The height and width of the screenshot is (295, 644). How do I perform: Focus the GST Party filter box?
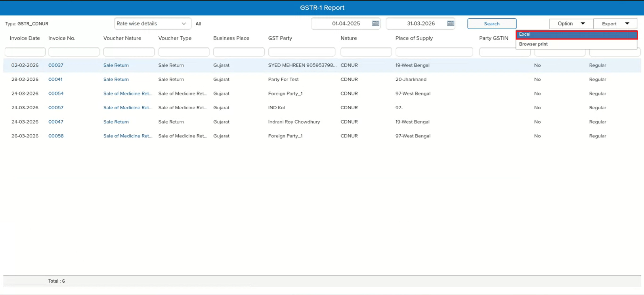pos(301,52)
